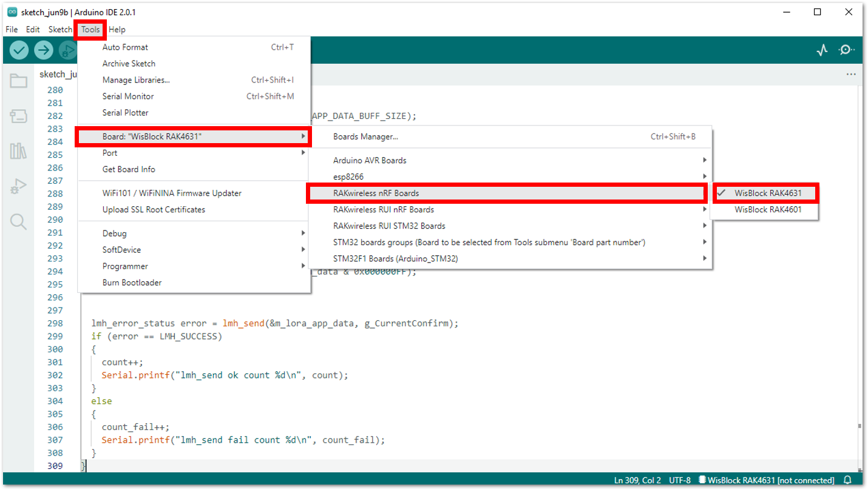The width and height of the screenshot is (868, 490).
Task: Click the LMH_SUCCESS condition line
Action: (x=157, y=337)
